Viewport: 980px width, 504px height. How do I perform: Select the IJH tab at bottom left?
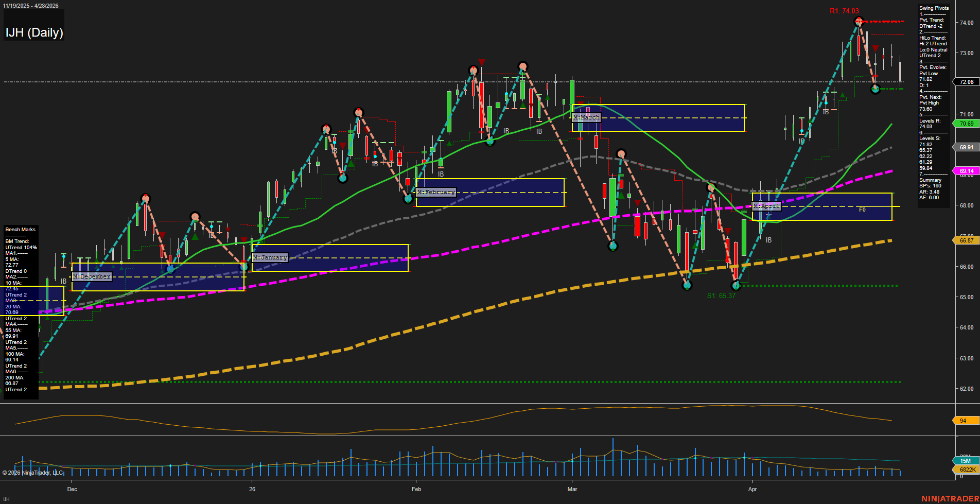click(x=7, y=499)
